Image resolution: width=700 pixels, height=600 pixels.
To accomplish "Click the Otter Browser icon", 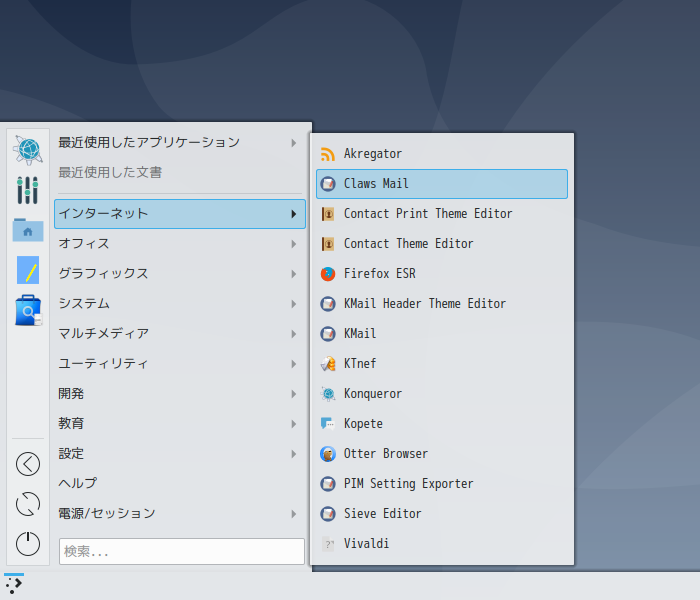I will pyautogui.click(x=328, y=454).
